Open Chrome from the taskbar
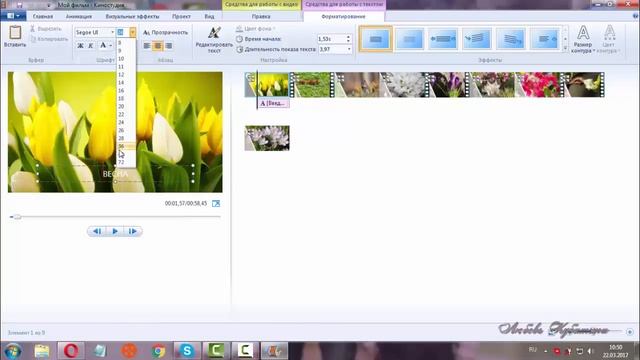 (158, 351)
